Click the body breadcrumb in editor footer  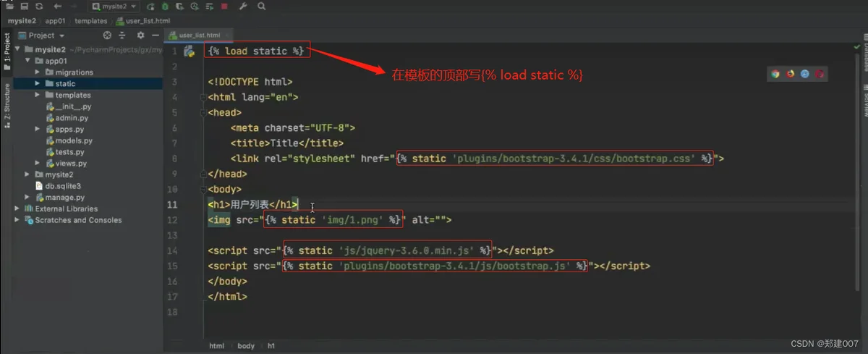click(x=246, y=346)
